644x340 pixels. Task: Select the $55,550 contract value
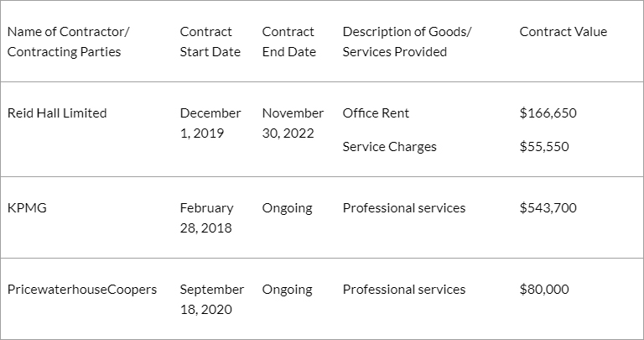point(544,147)
